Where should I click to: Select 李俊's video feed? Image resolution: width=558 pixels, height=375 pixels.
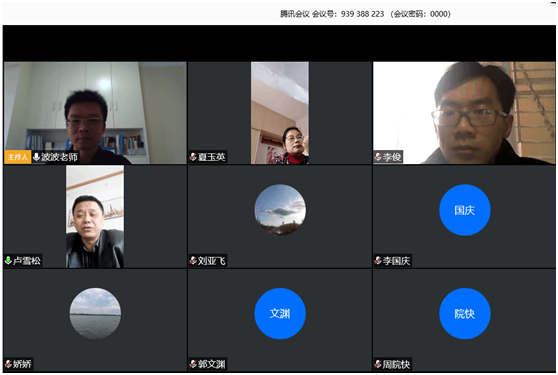coord(464,113)
